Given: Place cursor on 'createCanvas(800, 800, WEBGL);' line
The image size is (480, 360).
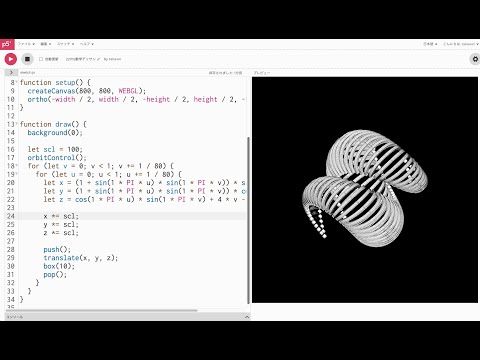Looking at the screenshot, I should [87, 91].
